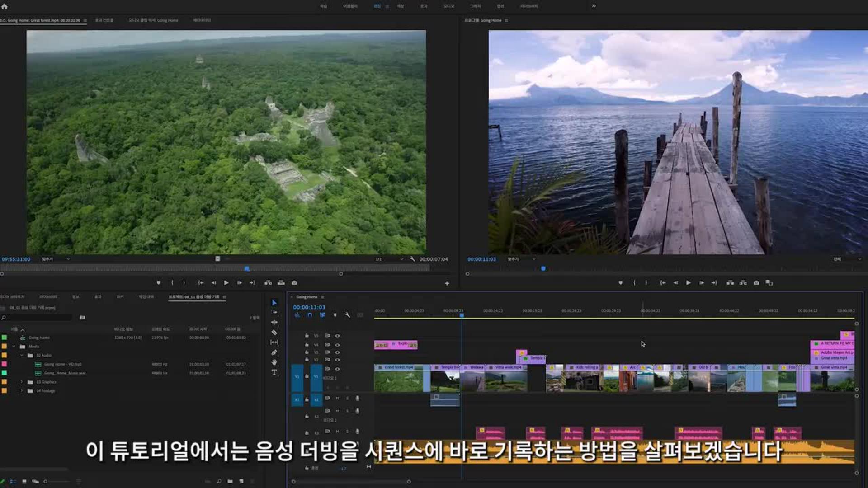This screenshot has height=488, width=868.
Task: Open timeline display settings wrench icon
Action: click(x=347, y=315)
